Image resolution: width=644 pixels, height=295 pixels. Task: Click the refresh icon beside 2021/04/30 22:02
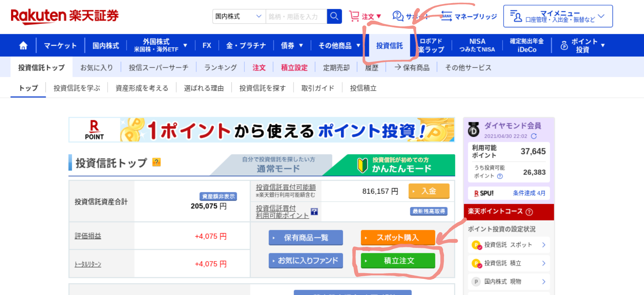[534, 136]
